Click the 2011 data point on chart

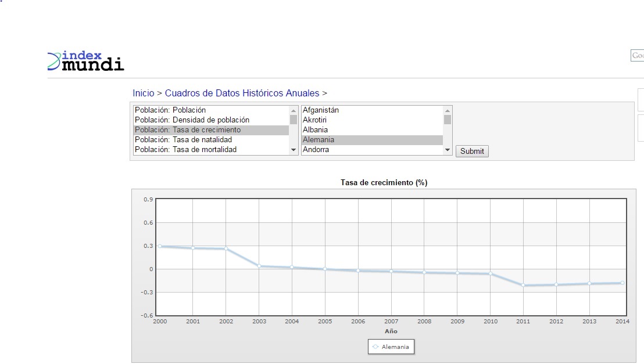pos(524,285)
